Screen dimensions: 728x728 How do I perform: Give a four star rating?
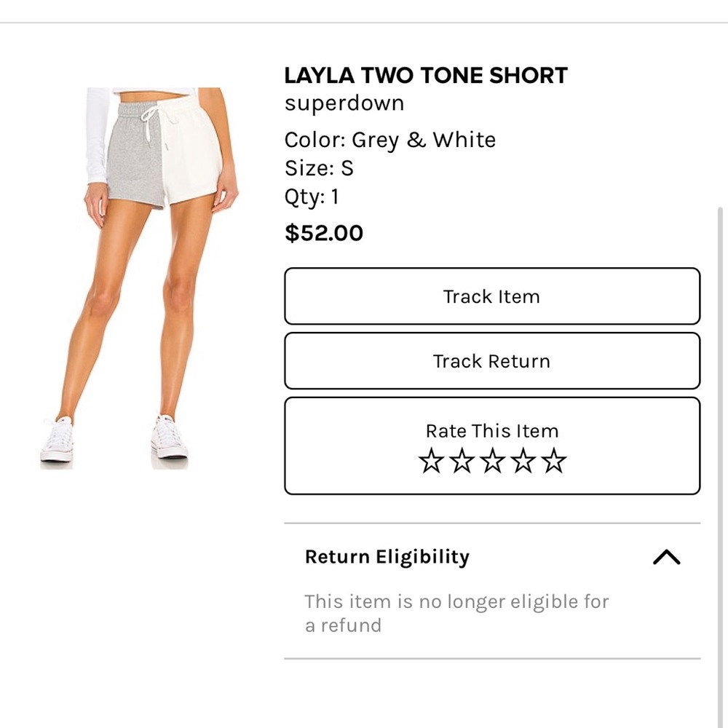[x=523, y=460]
